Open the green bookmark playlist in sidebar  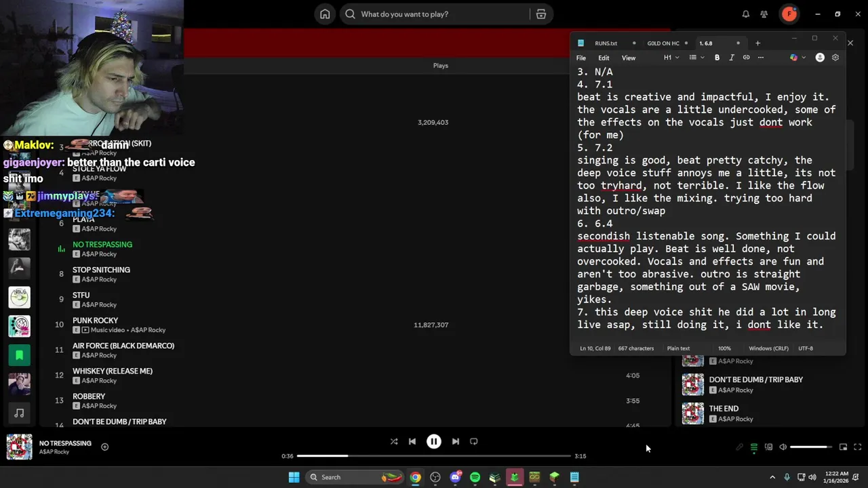[19, 354]
